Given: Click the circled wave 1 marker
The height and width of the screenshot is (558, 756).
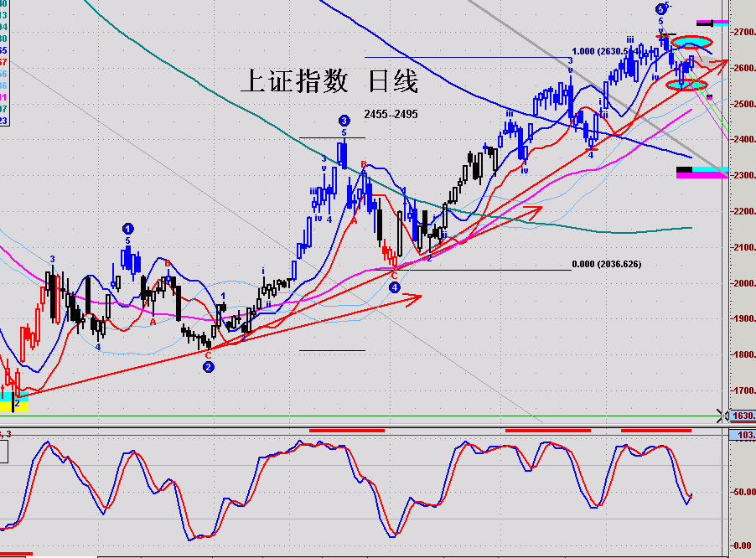Looking at the screenshot, I should pyautogui.click(x=127, y=229).
